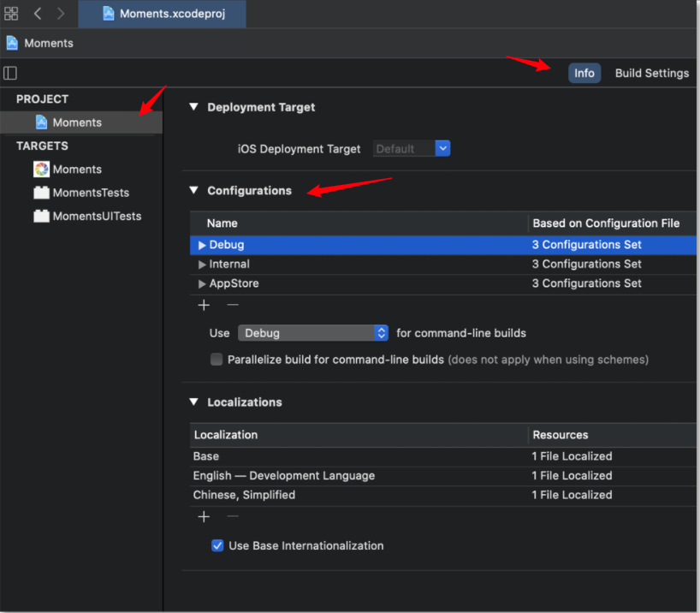The height and width of the screenshot is (613, 700).
Task: Select the MomentsUITests target
Action: tap(96, 216)
